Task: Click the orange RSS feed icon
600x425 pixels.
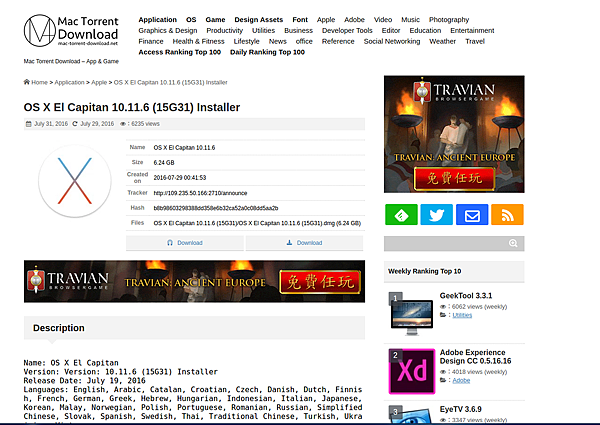Action: [x=507, y=215]
